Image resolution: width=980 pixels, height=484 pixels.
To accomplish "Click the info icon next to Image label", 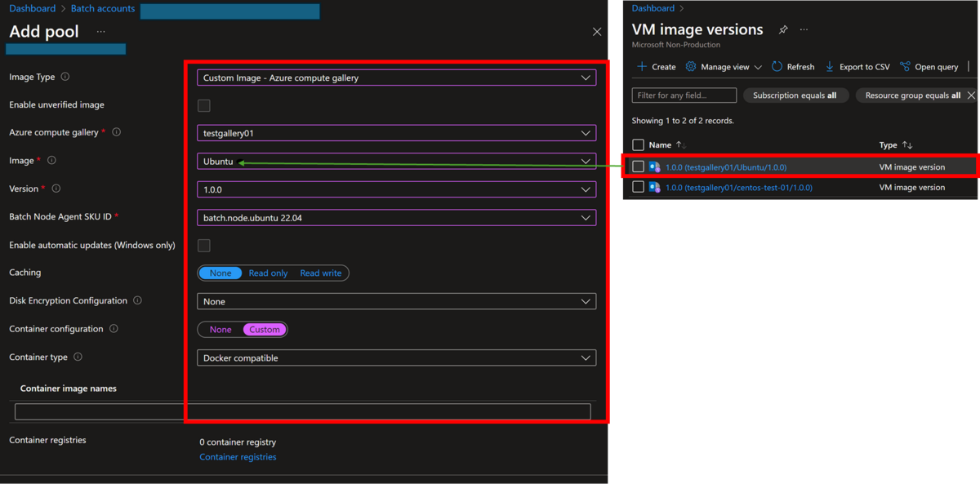I will [x=51, y=161].
